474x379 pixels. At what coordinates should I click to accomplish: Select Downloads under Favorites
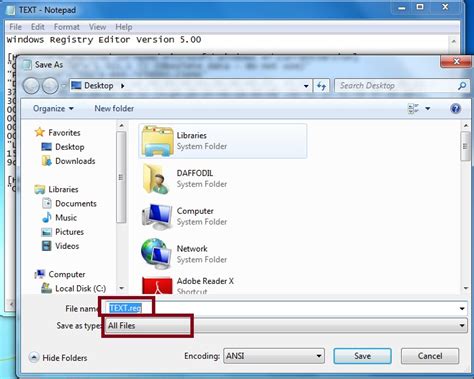[75, 161]
